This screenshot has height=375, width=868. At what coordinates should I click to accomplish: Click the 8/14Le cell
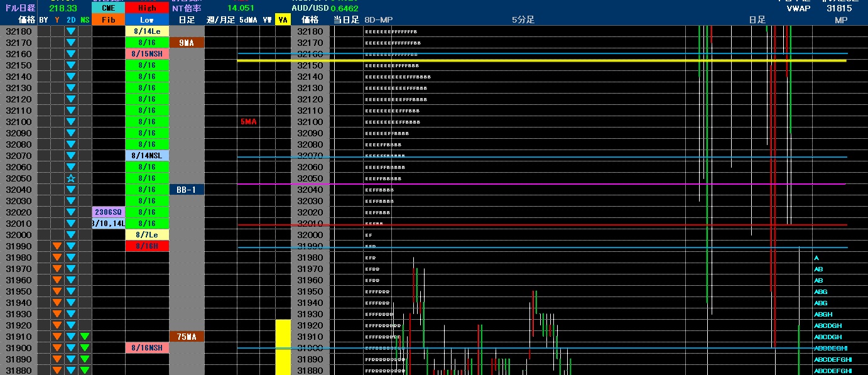click(147, 31)
